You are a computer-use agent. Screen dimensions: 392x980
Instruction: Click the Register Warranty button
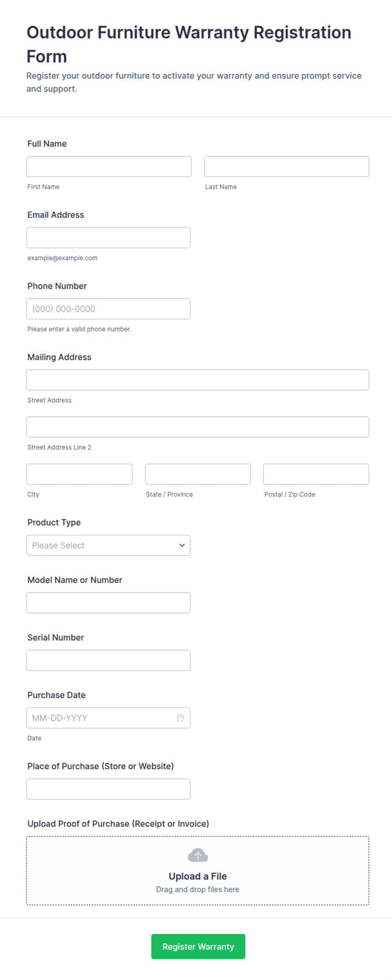(x=198, y=946)
